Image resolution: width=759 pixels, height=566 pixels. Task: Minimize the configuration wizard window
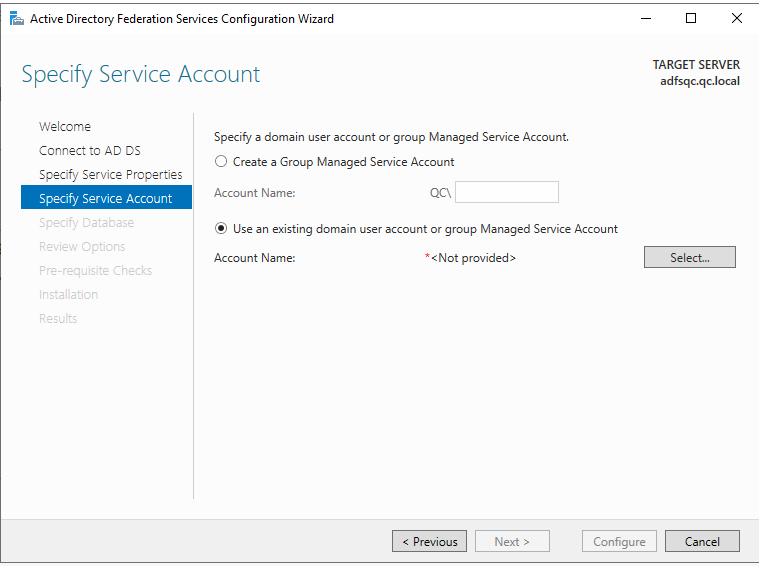pos(645,18)
